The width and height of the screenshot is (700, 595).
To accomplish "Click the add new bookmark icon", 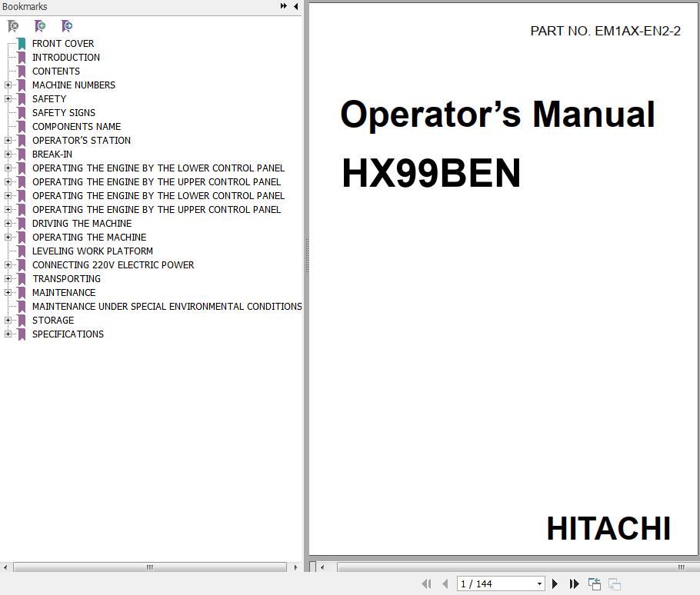I will [x=40, y=26].
